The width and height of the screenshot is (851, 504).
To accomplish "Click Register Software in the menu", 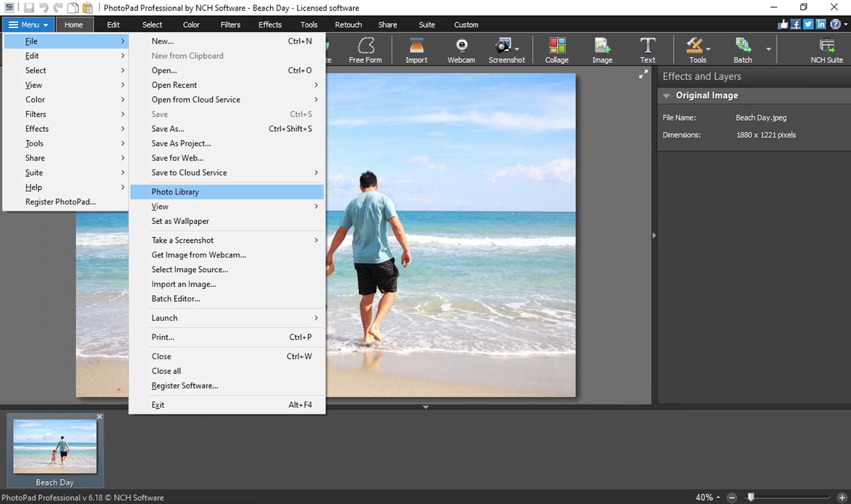I will (x=185, y=385).
